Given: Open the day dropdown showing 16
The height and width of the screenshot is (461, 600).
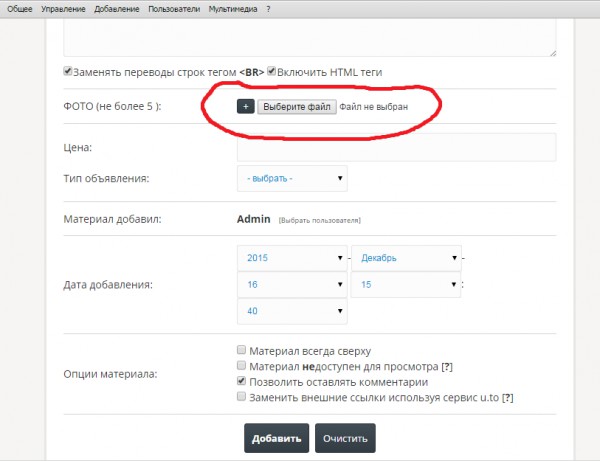Looking at the screenshot, I should pyautogui.click(x=292, y=285).
